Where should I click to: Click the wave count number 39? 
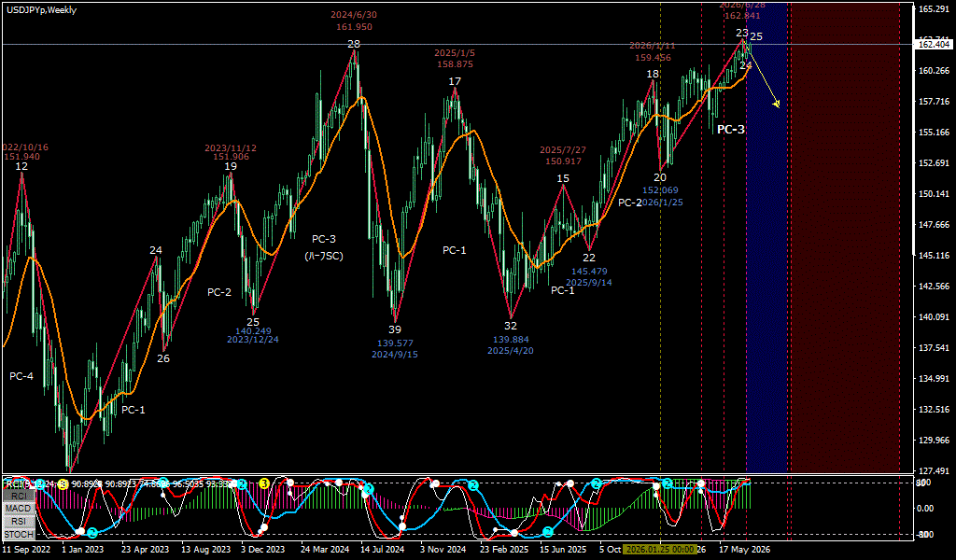click(395, 329)
